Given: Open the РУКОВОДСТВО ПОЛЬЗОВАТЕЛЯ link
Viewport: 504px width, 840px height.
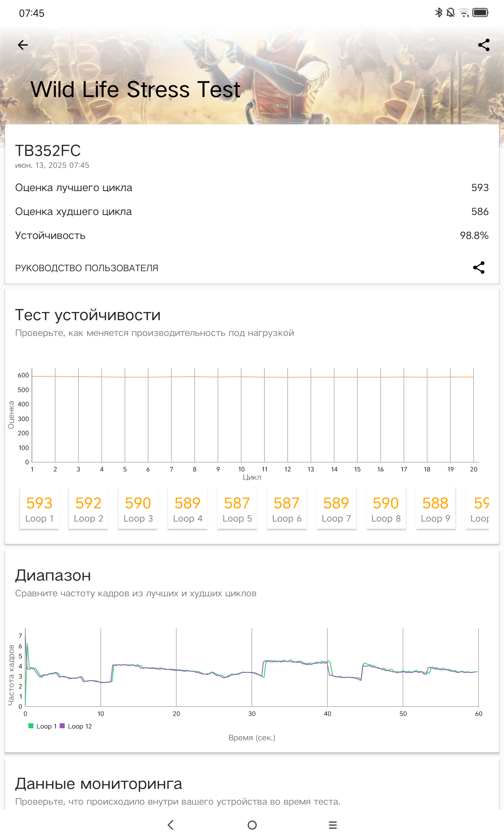Looking at the screenshot, I should pos(87,268).
